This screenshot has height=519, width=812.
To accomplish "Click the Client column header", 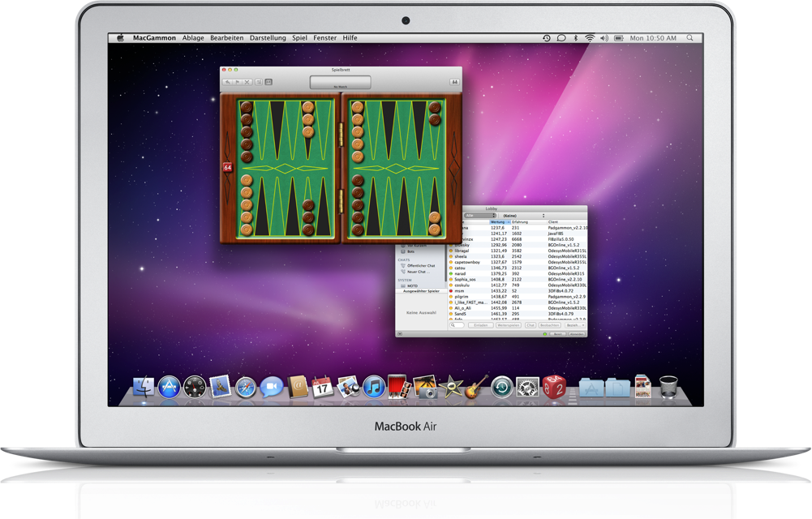I will 566,222.
